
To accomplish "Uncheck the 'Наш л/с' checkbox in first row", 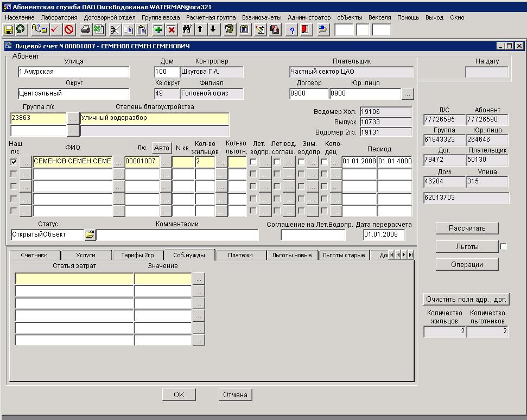I will point(14,162).
